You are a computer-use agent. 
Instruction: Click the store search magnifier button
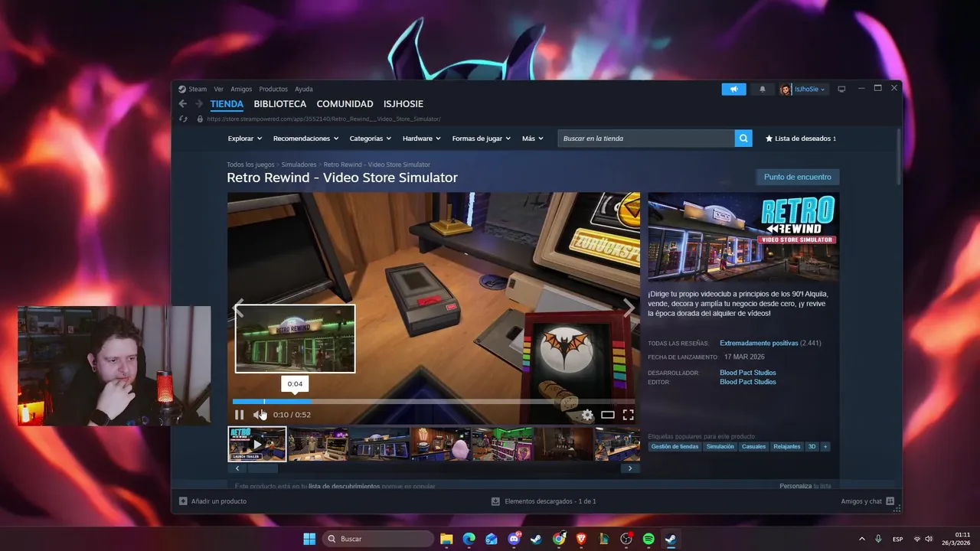[x=743, y=139]
